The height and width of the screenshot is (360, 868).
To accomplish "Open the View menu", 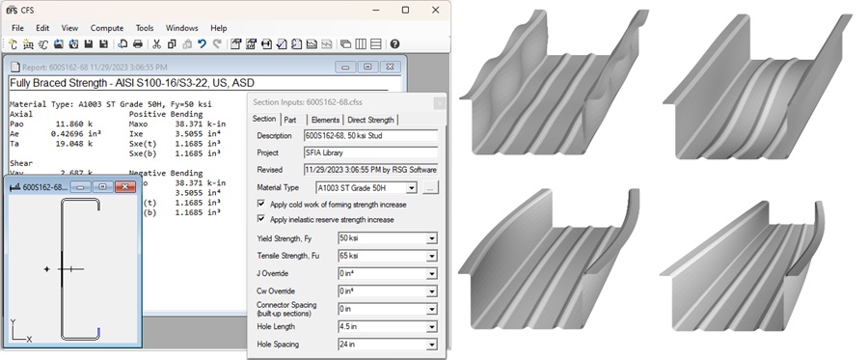I will (69, 28).
